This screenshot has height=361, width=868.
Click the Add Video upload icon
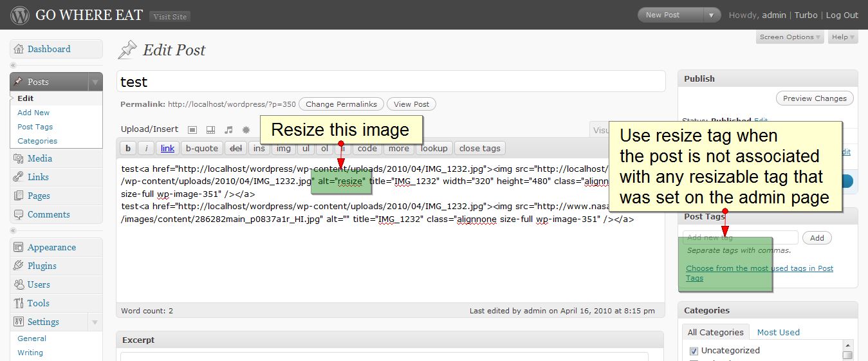tap(210, 129)
